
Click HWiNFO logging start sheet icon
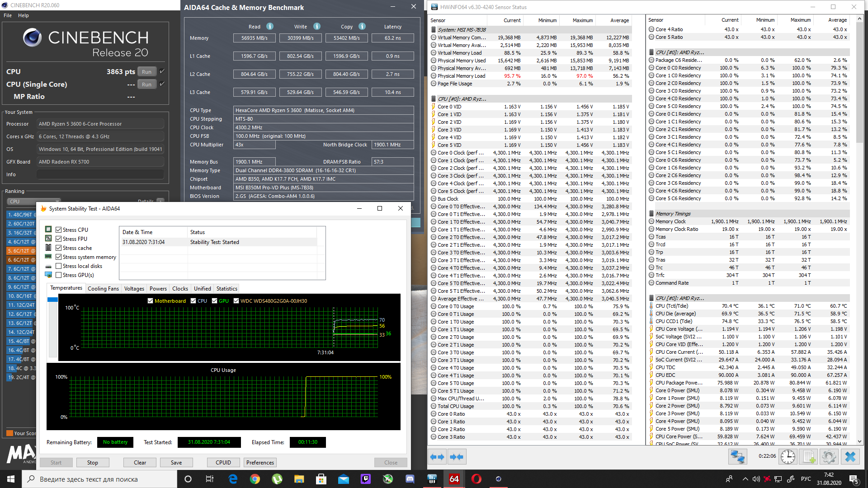[809, 457]
